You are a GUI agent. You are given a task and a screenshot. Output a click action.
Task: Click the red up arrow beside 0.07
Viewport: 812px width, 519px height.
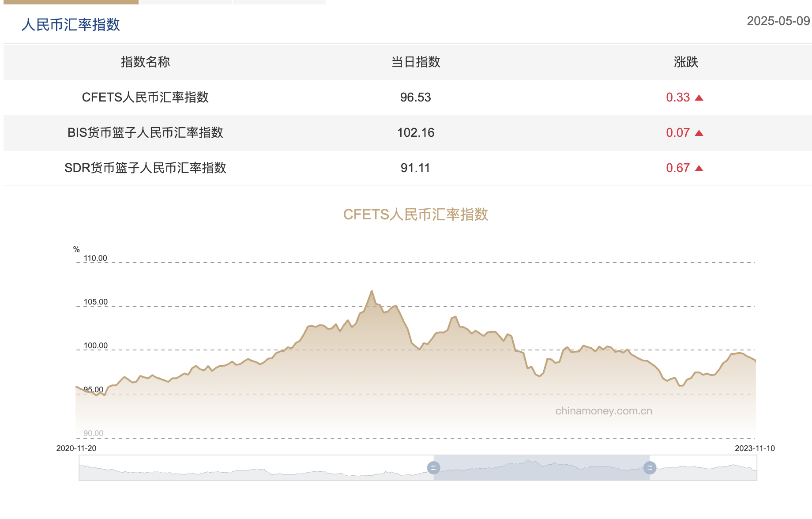(x=699, y=133)
